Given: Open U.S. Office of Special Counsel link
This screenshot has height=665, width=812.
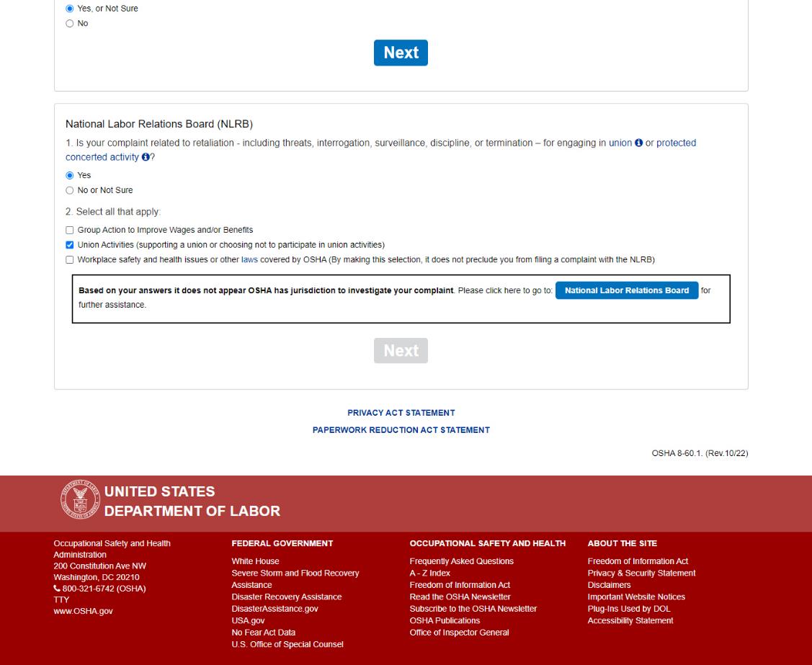Looking at the screenshot, I should (287, 645).
